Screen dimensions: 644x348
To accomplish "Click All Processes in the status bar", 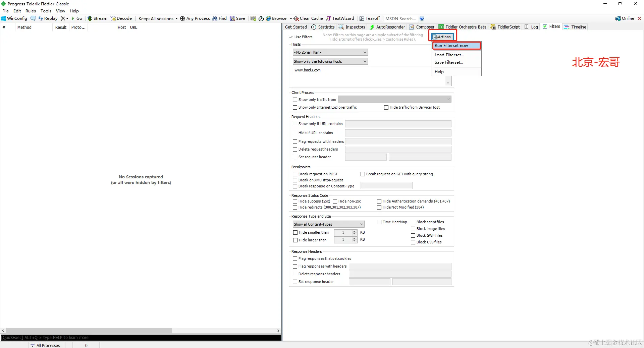I will [45, 345].
